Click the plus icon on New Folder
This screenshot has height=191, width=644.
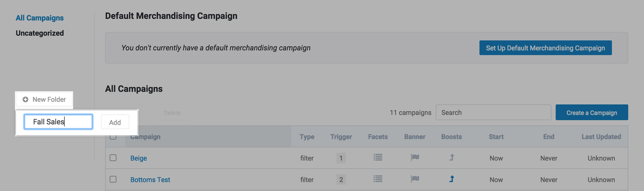[25, 99]
